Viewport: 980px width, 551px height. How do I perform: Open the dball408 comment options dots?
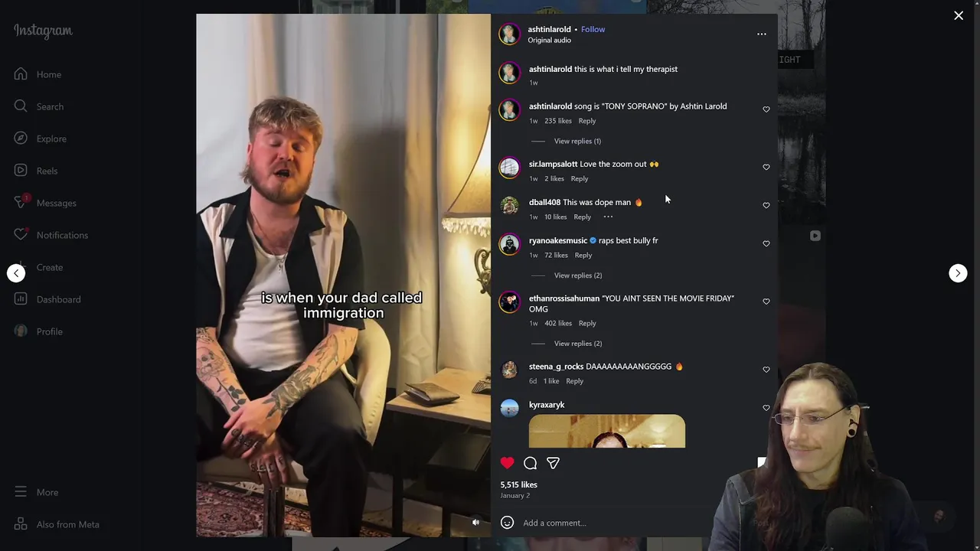[x=608, y=217]
